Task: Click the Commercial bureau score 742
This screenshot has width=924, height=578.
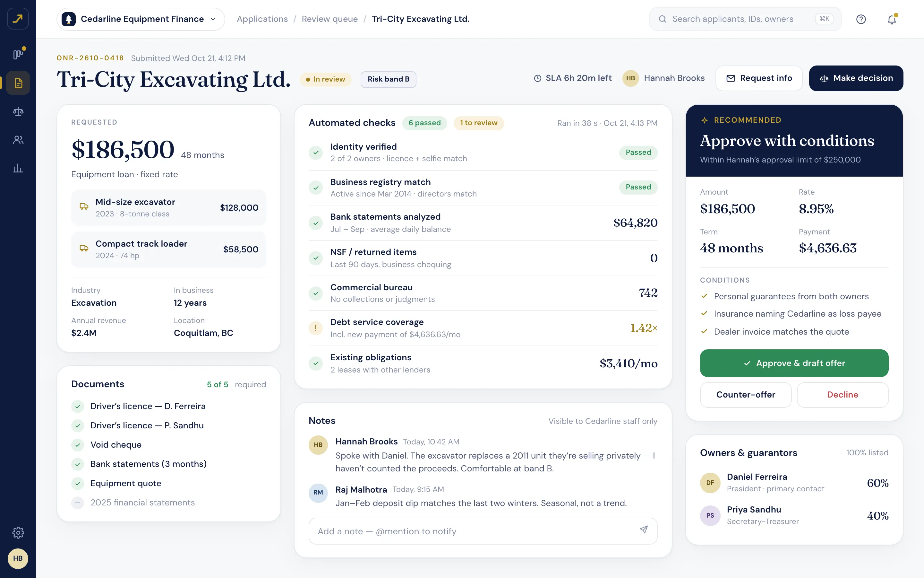Action: (648, 293)
